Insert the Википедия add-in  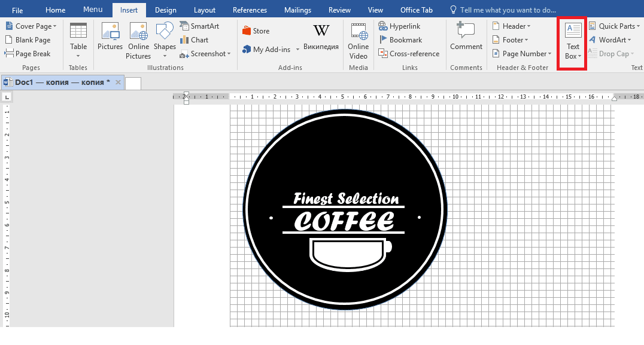click(321, 37)
